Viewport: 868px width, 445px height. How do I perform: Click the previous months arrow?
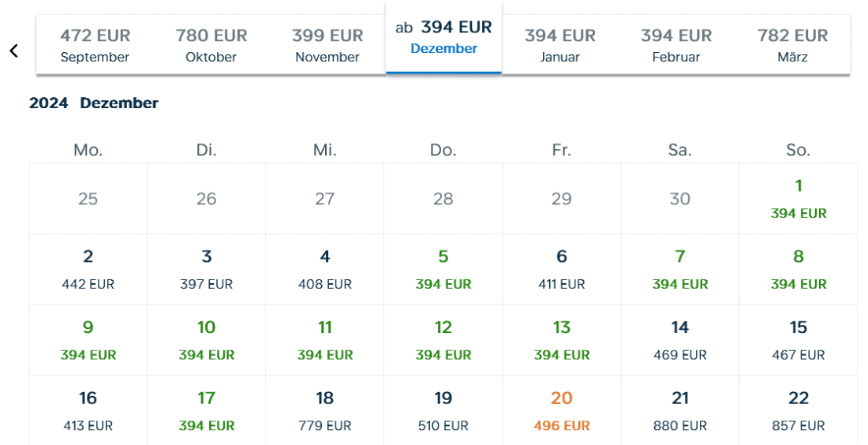(13, 50)
